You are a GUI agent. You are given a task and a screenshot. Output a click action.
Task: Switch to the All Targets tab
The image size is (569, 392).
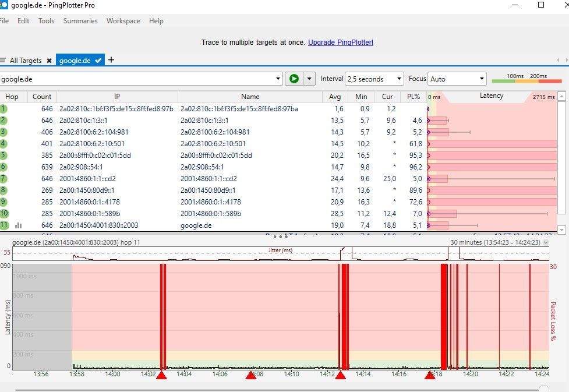pyautogui.click(x=26, y=61)
